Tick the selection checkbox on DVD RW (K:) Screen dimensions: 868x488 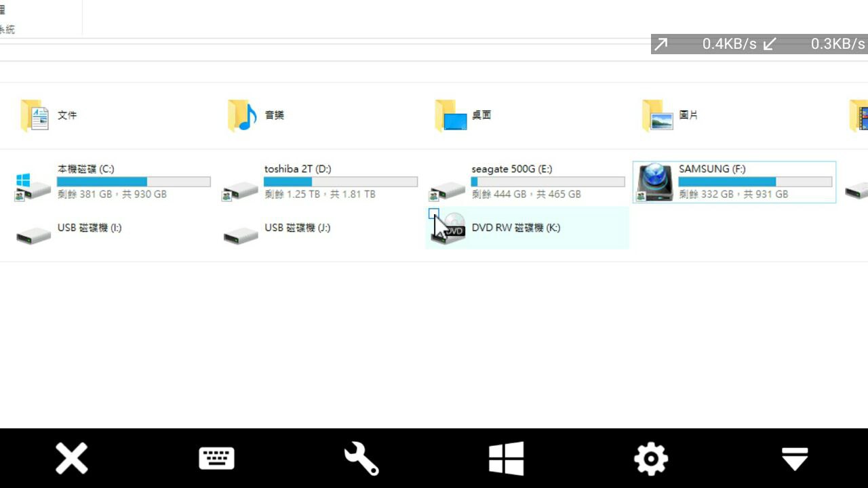(434, 213)
